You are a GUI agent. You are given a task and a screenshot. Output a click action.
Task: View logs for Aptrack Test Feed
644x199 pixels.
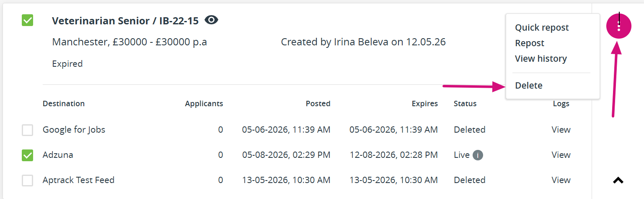coord(561,180)
